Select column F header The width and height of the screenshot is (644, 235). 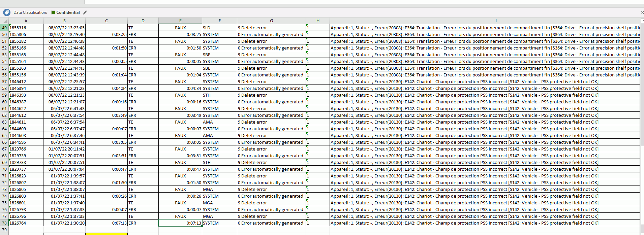point(220,21)
